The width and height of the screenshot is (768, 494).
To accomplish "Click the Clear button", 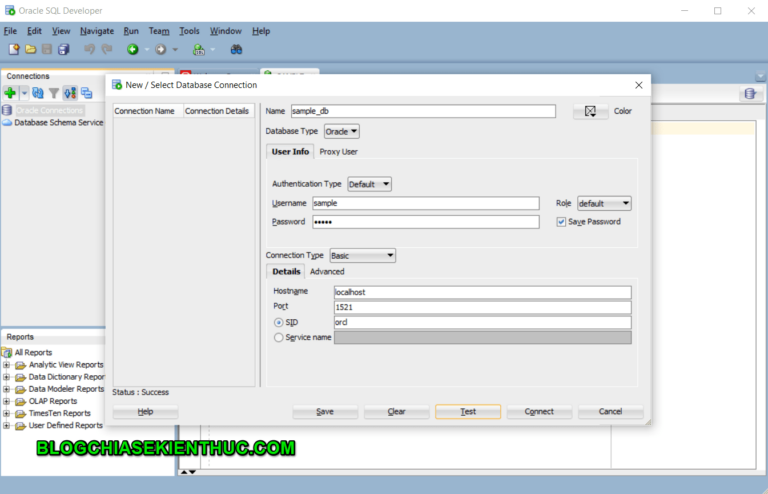I will click(397, 412).
